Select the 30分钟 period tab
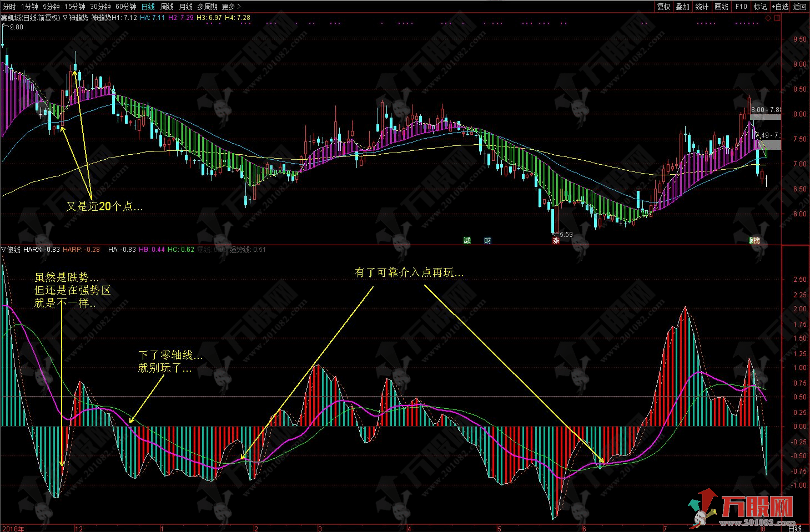The width and height of the screenshot is (810, 532). 100,7
